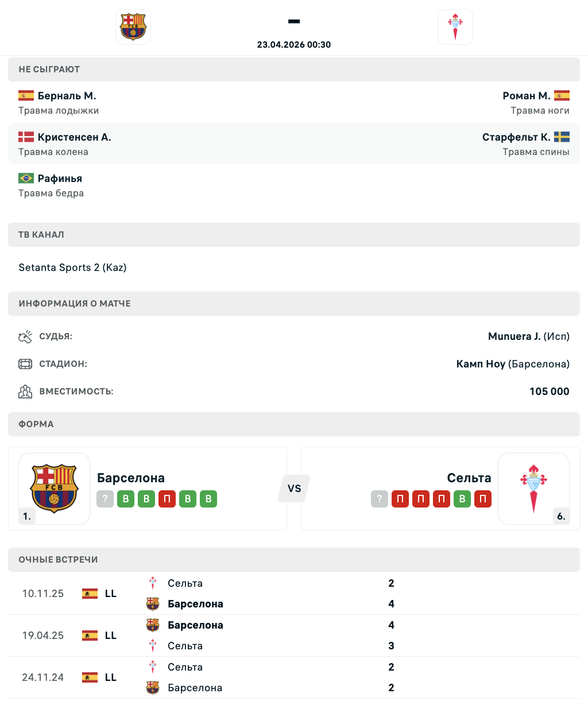Open player Берналь М. profile
Screen dimensions: 588x705
tap(67, 96)
